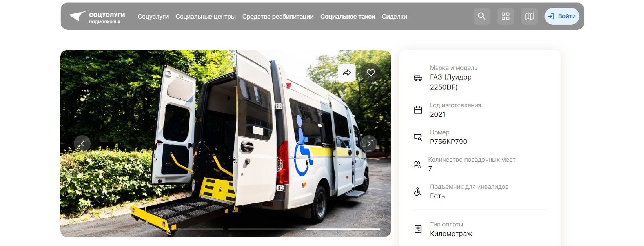Viewport: 644px width, 246px height.
Task: Click the Войти login button
Action: (x=562, y=16)
